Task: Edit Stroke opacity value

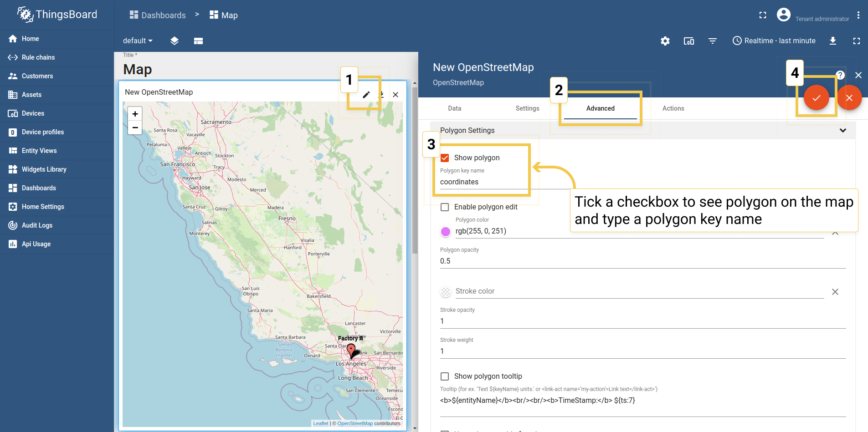Action: point(643,321)
